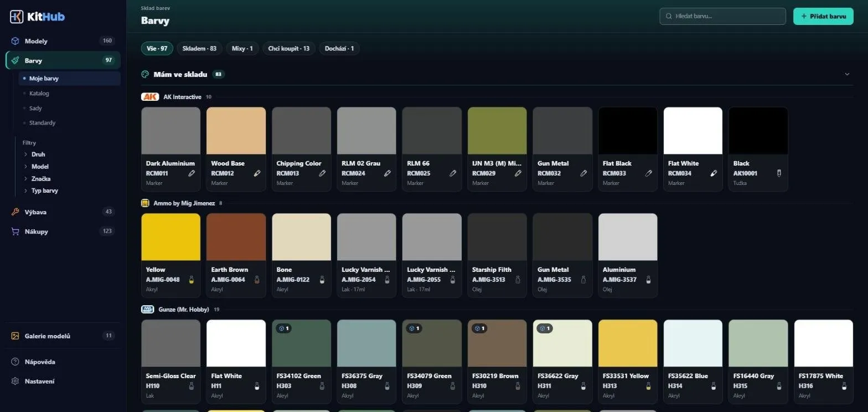The width and height of the screenshot is (868, 412).
Task: Click bottle icon on Earth Brown card
Action: 257,280
